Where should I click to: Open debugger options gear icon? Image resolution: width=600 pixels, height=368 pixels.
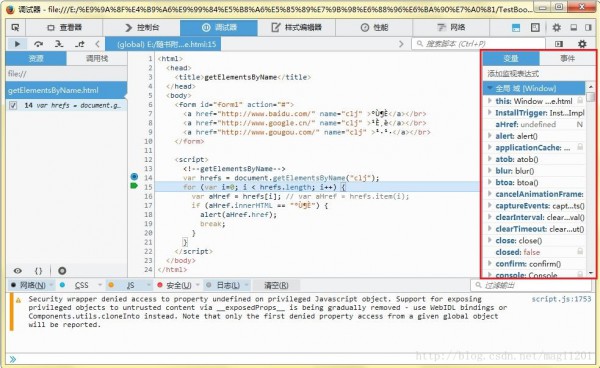[582, 44]
